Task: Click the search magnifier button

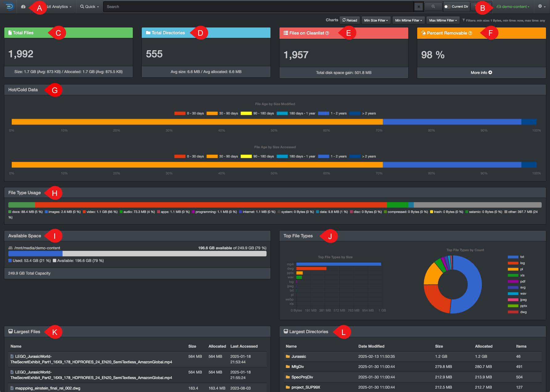Action: click(x=433, y=6)
